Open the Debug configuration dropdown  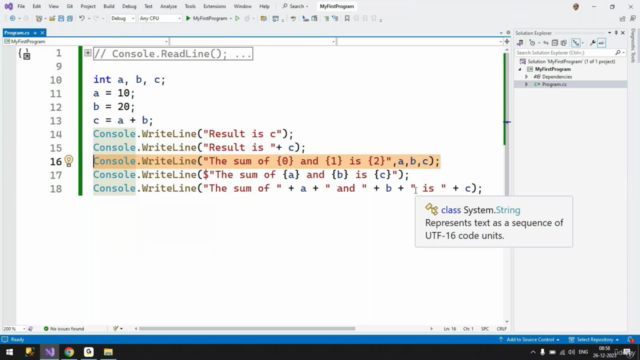(122, 18)
